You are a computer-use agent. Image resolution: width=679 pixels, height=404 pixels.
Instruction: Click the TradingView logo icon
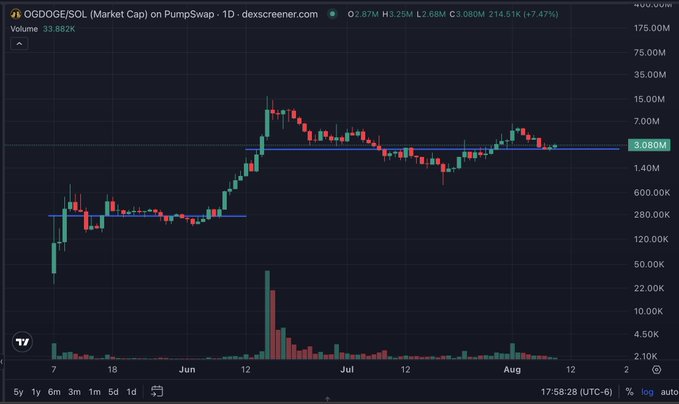22,342
